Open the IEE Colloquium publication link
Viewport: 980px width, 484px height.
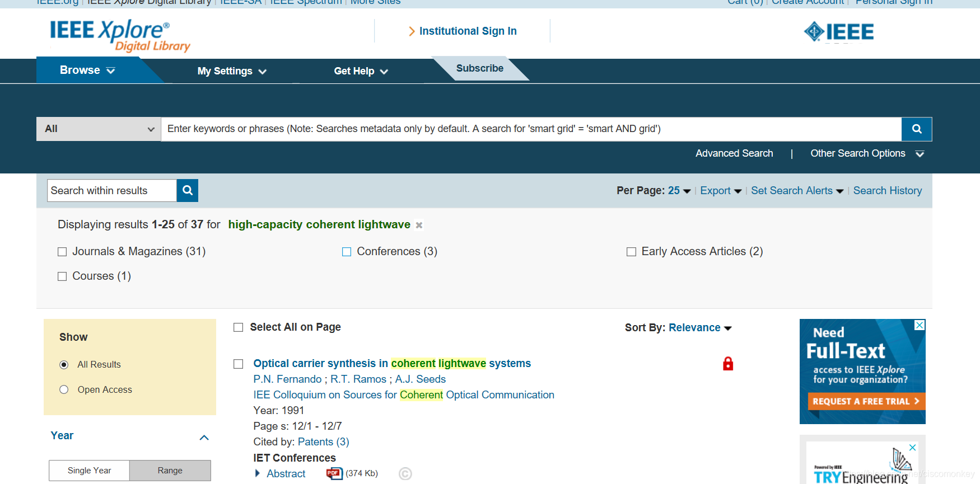pyautogui.click(x=404, y=395)
